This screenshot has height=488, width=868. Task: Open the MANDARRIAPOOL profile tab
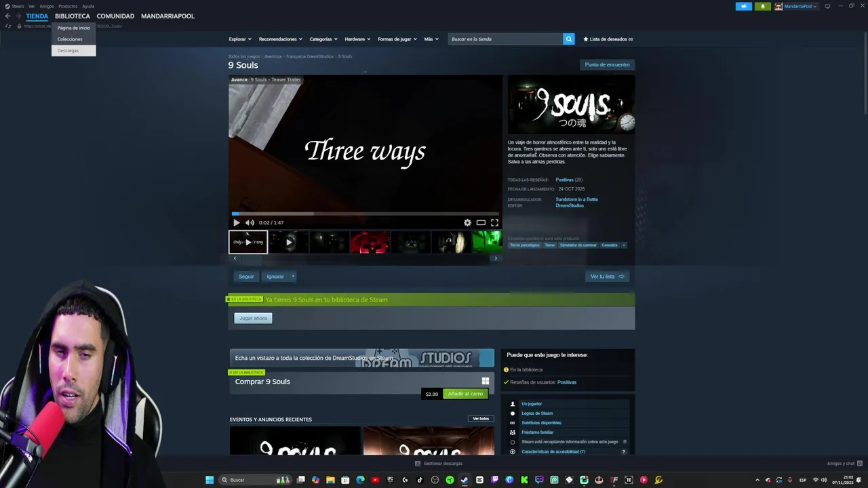(167, 16)
